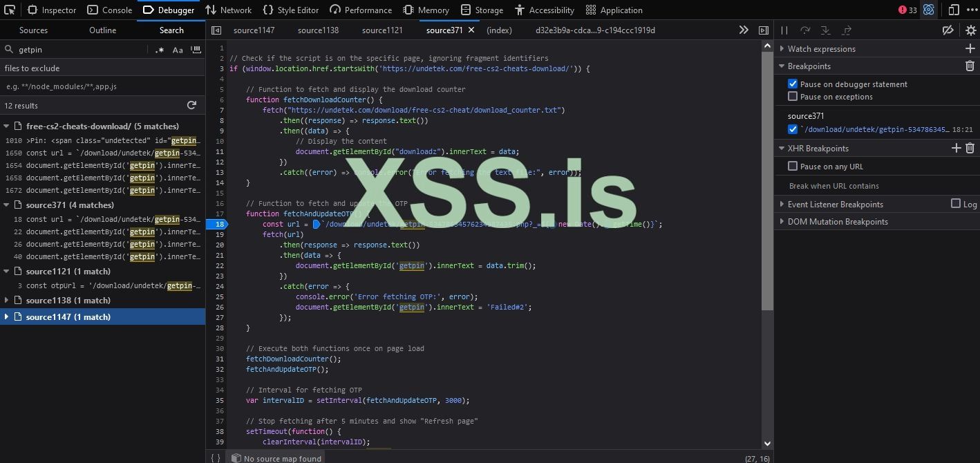Switch to the Inspector panel
Viewport: 980px width, 463px height.
pyautogui.click(x=52, y=10)
